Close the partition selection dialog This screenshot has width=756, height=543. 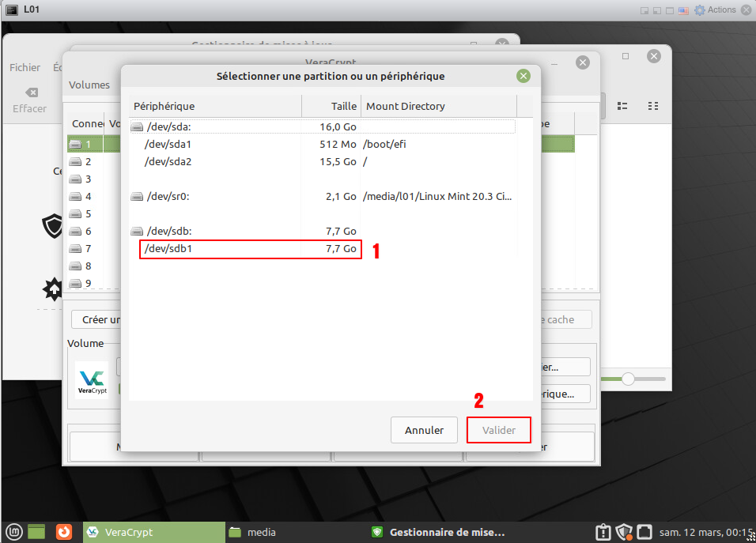(x=523, y=76)
